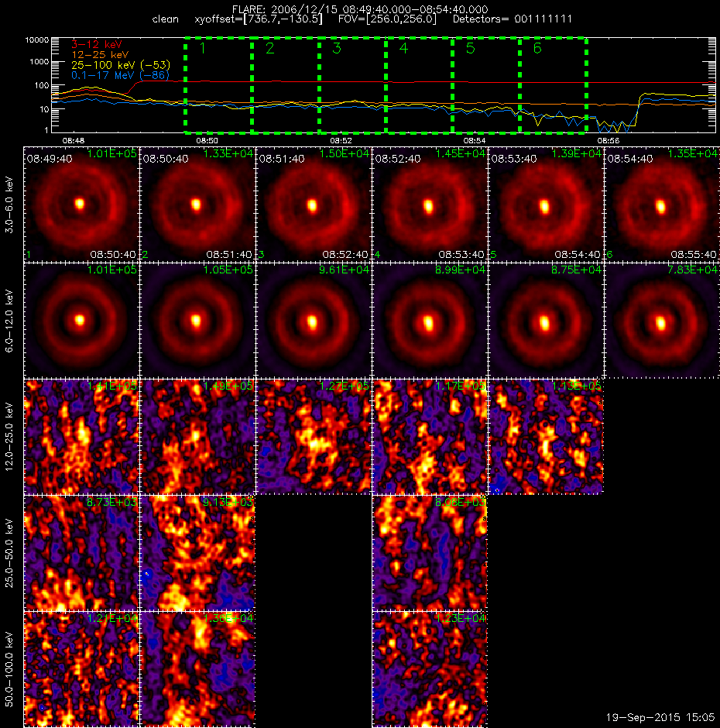
Task: Pick the 6.0-12.0 keV image labeled 7.83E+04
Action: [661, 321]
